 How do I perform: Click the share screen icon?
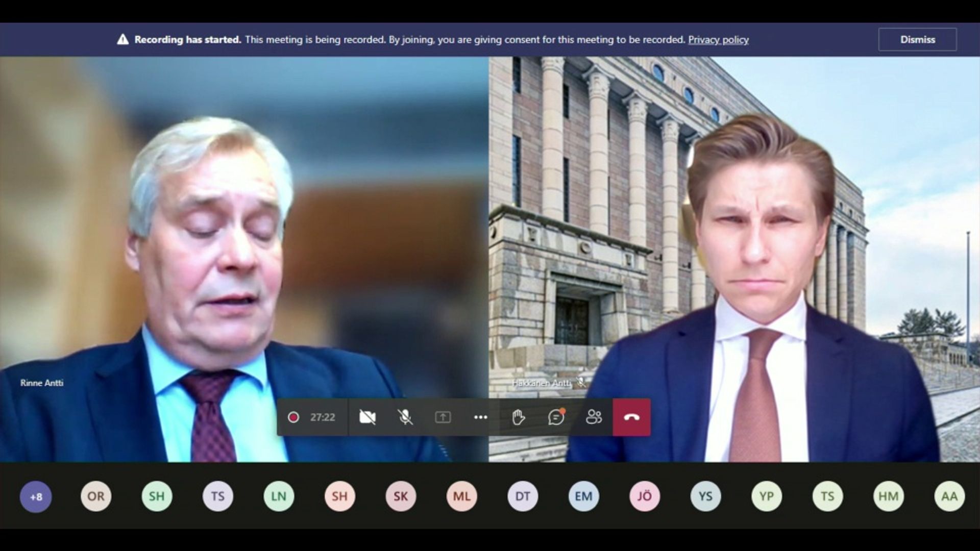click(x=443, y=417)
